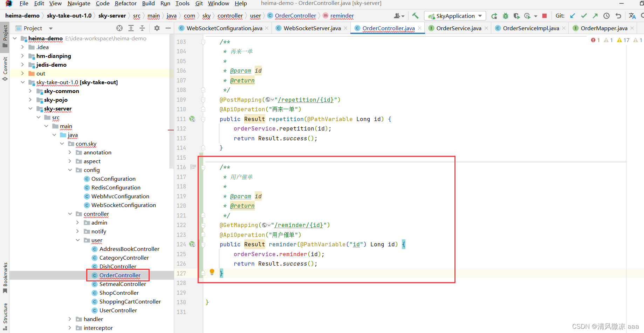Screen dimensions: 644x333
Task: Expand the hm-dianping folder
Action: coord(22,56)
